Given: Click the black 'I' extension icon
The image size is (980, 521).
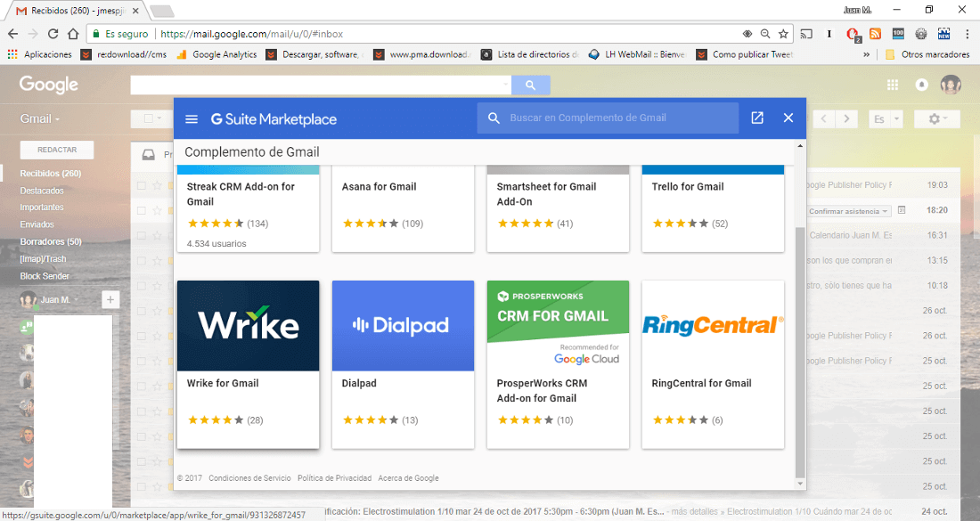Looking at the screenshot, I should (x=829, y=34).
